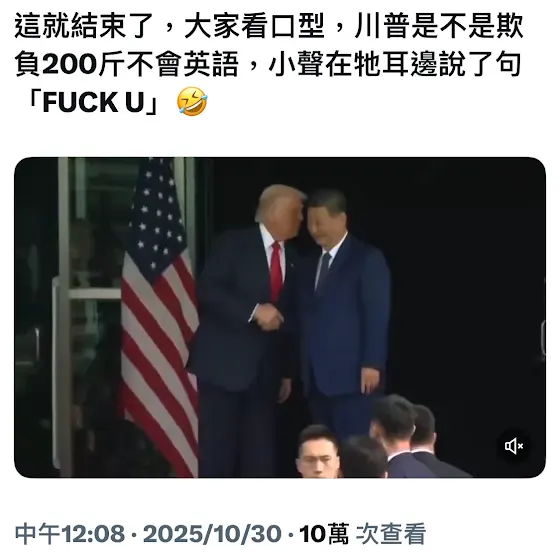
Task: Click the rolling laughing emoji in the post
Action: click(x=192, y=101)
